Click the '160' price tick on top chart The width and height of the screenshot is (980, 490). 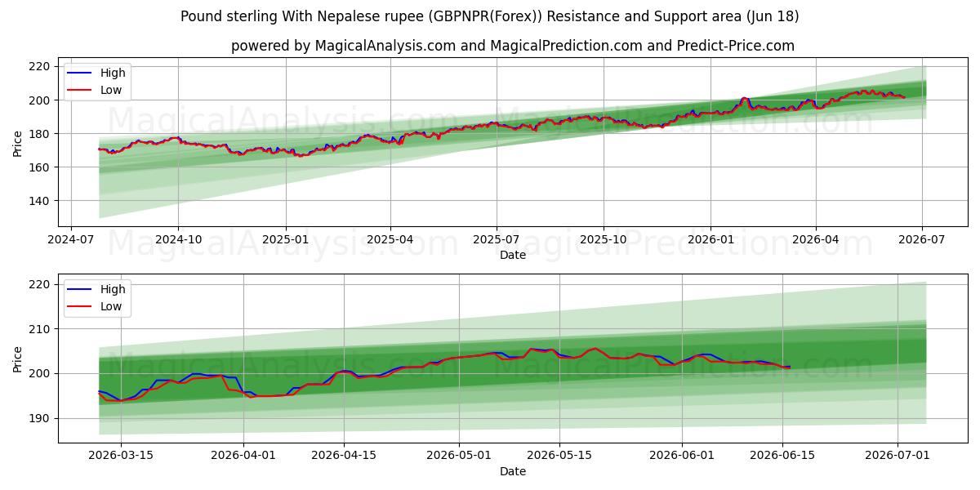(40, 167)
